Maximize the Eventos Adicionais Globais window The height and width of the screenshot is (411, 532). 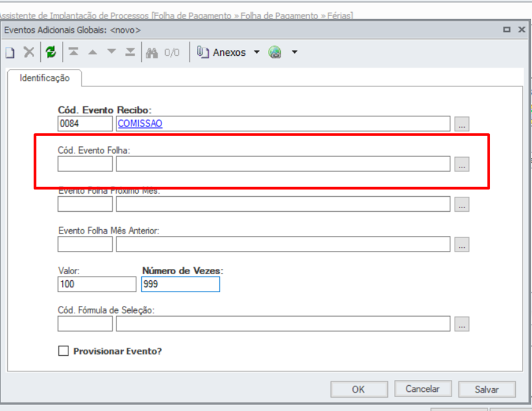tap(507, 30)
